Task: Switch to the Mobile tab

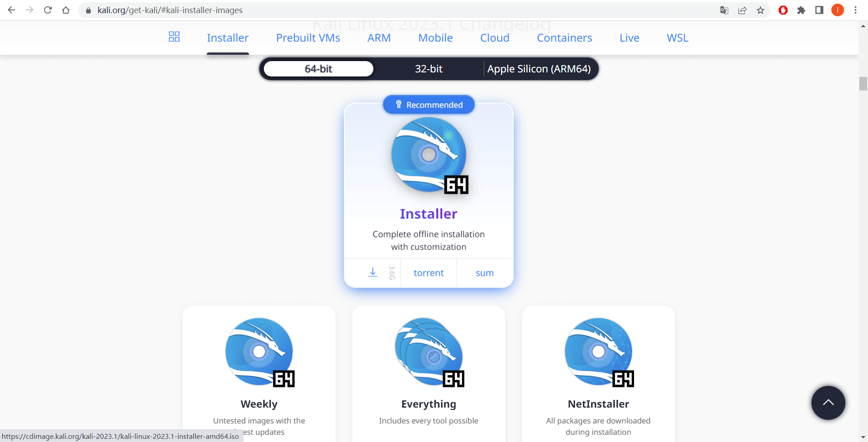Action: tap(435, 38)
